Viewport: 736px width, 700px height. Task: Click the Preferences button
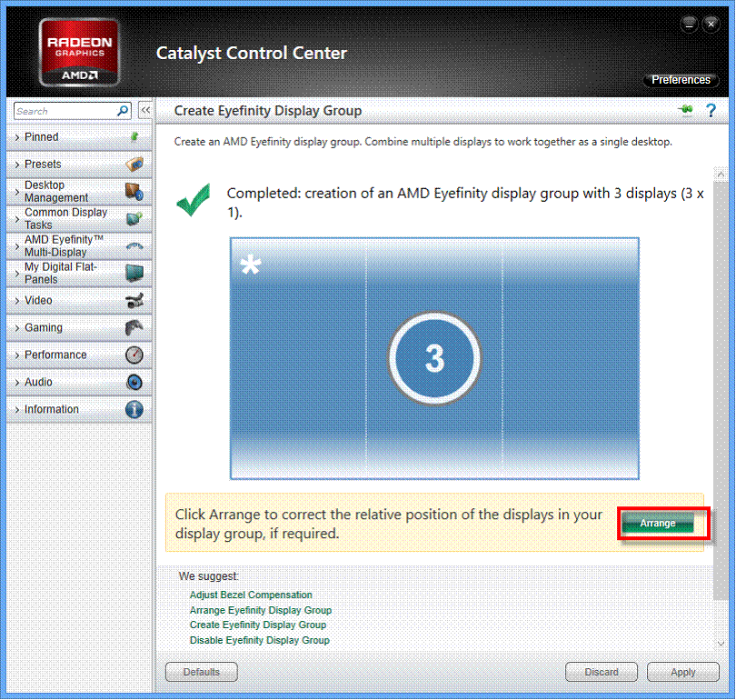[x=681, y=80]
